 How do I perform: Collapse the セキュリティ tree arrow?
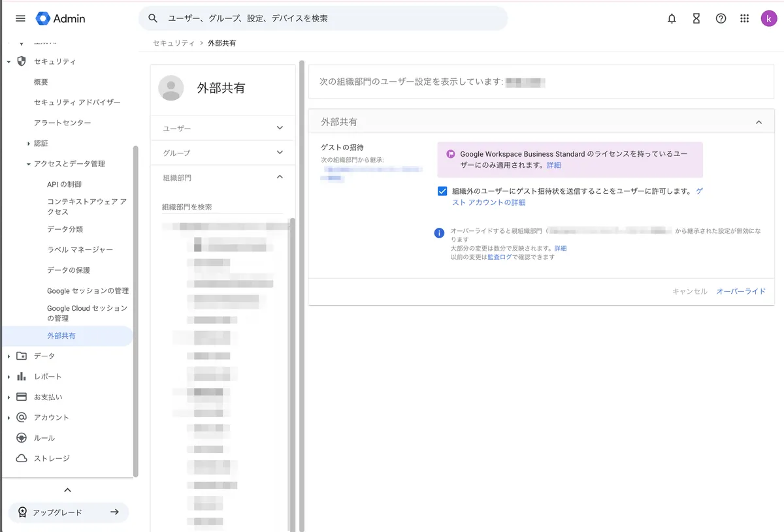coord(8,61)
